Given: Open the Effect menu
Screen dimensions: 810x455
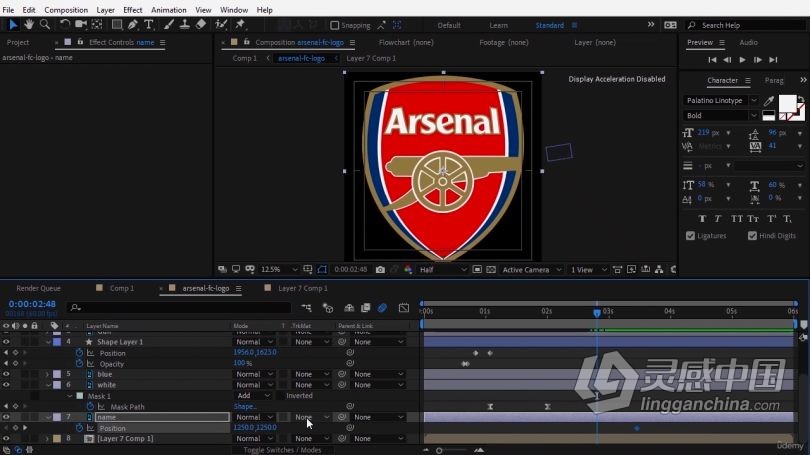Looking at the screenshot, I should click(x=132, y=10).
